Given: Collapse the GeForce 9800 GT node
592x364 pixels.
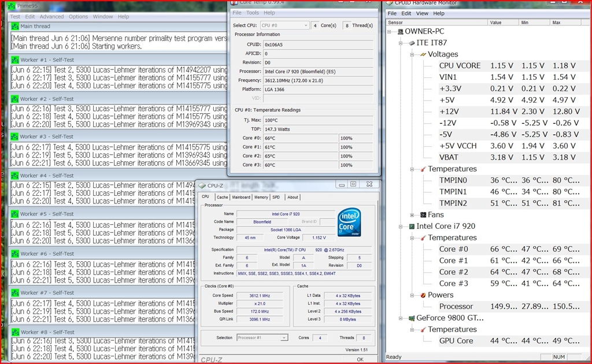Looking at the screenshot, I should [401, 318].
